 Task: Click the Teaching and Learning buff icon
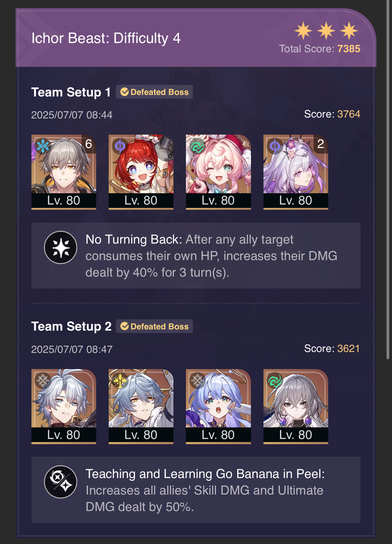pos(60,482)
